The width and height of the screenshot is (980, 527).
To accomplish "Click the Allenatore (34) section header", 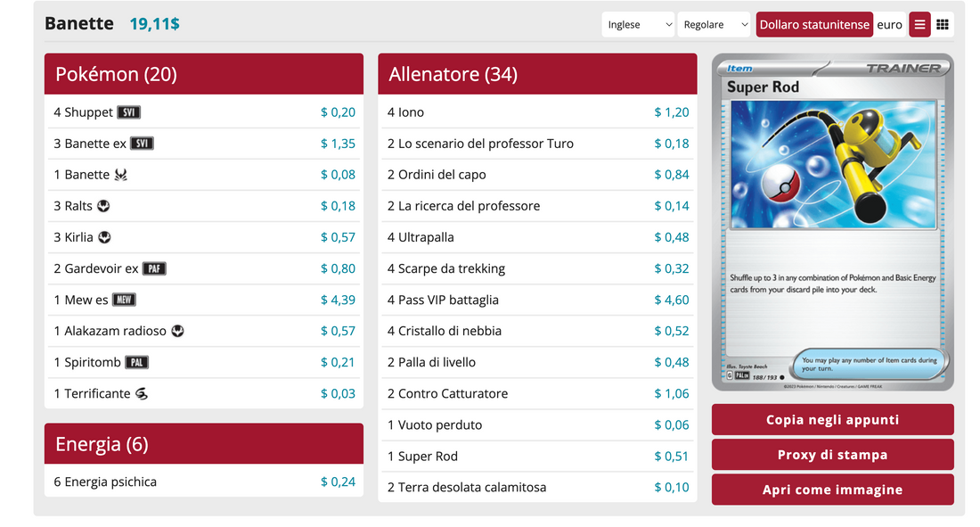I will [x=537, y=74].
